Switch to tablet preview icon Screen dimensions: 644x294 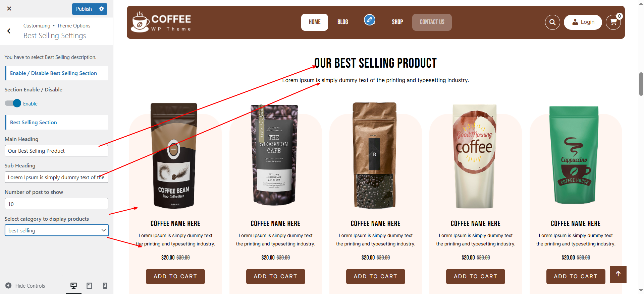tap(89, 286)
